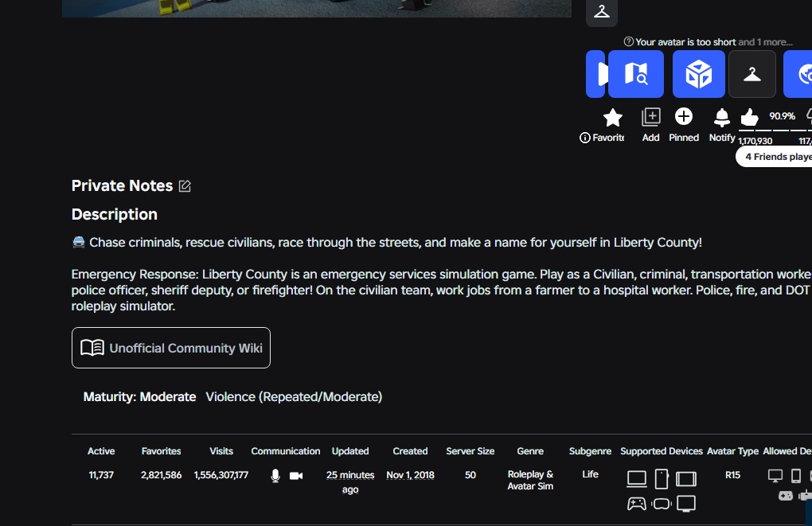Click the Nov 1, 2018 created date
The height and width of the screenshot is (526, 812).
point(410,475)
